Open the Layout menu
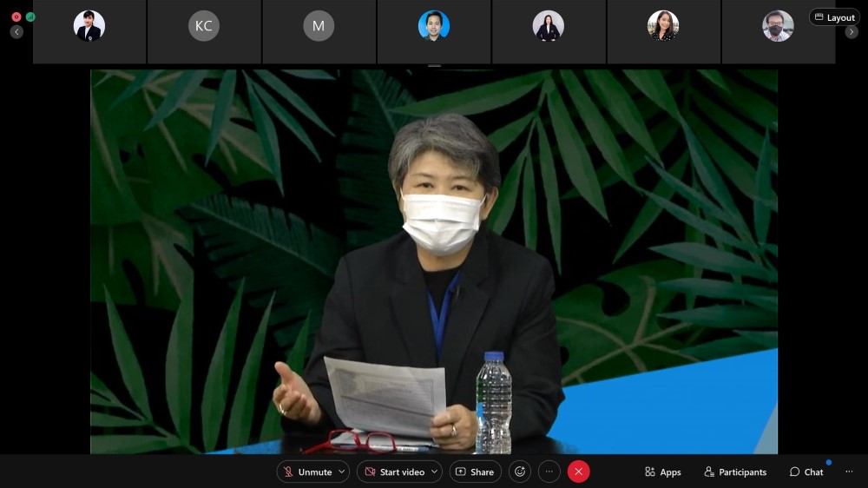The width and height of the screenshot is (868, 488). [x=834, y=17]
